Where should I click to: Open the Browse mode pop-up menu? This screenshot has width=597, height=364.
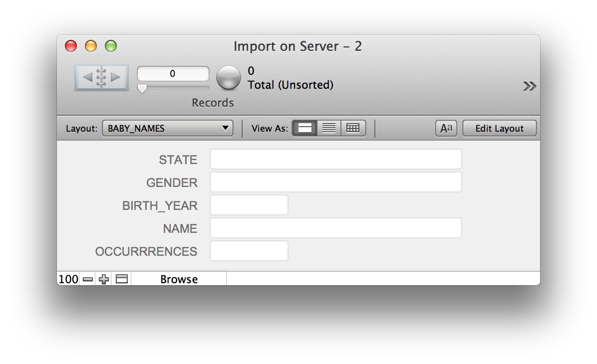(179, 279)
